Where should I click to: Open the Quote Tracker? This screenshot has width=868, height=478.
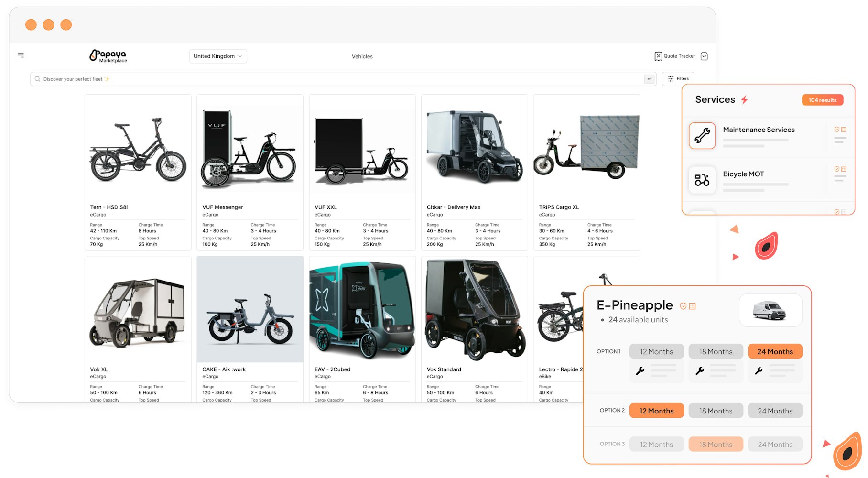coord(675,56)
